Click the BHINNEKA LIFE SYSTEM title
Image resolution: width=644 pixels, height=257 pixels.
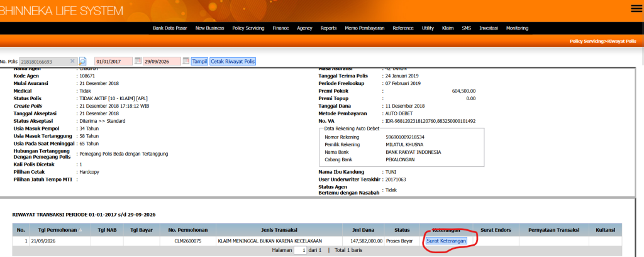pos(61,11)
